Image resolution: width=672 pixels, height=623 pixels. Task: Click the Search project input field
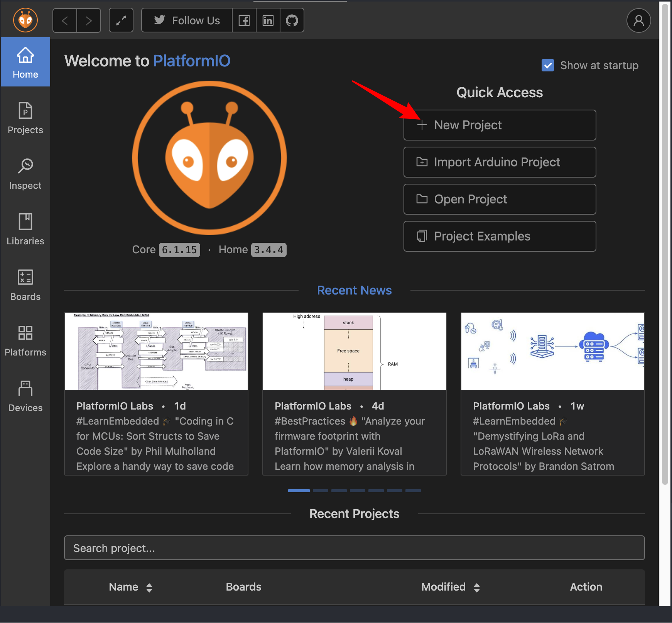354,548
